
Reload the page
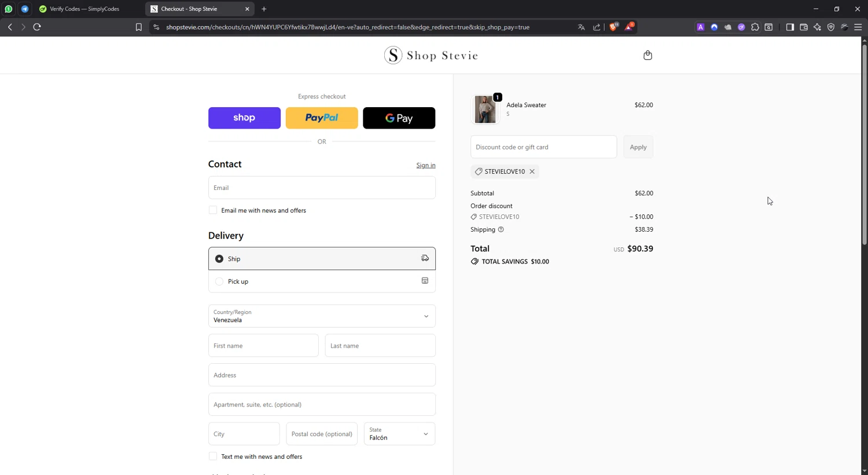[37, 27]
